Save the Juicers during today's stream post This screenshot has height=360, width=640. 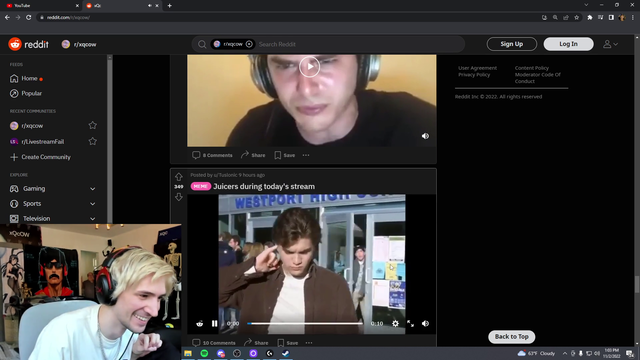[x=287, y=343]
